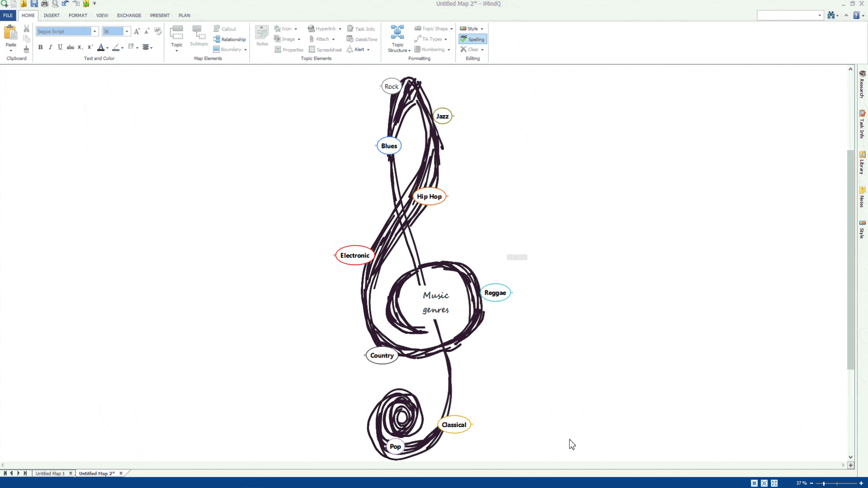868x488 pixels.
Task: Run the Spelling checker
Action: point(472,39)
